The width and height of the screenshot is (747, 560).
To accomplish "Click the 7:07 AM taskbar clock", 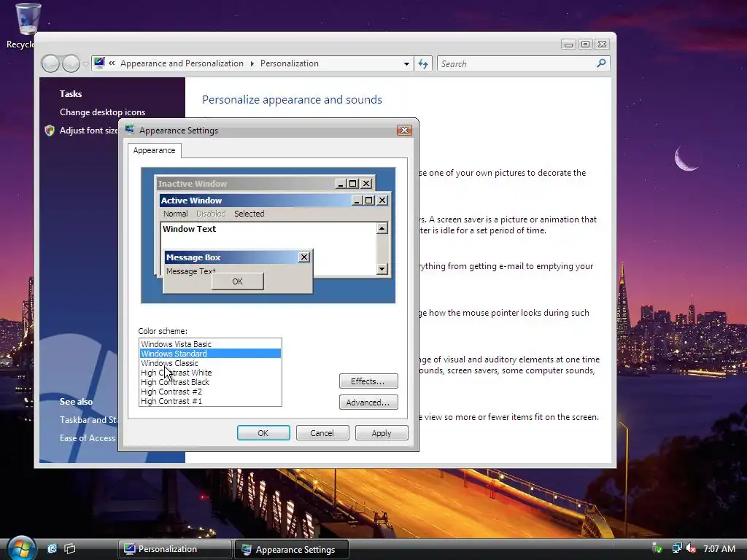I will [x=719, y=548].
